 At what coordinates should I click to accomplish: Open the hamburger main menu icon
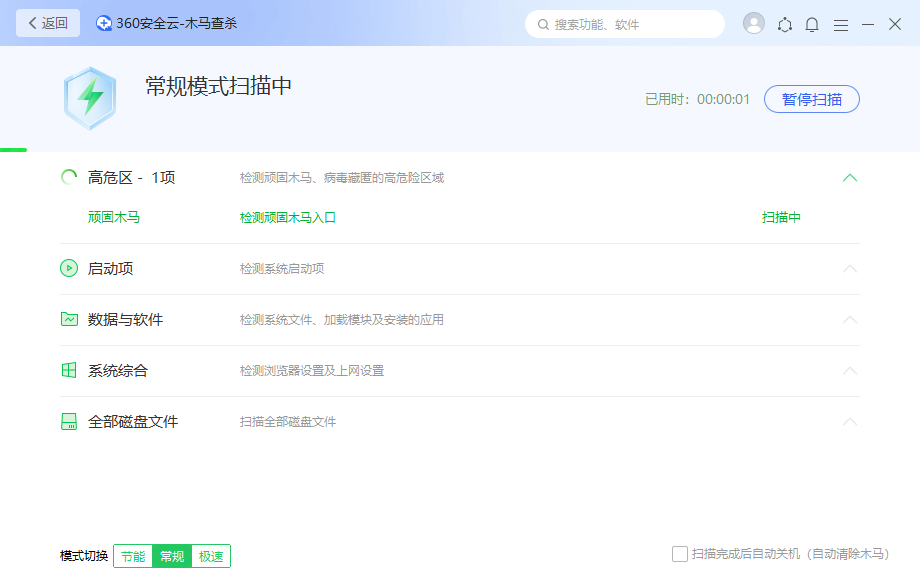(841, 25)
